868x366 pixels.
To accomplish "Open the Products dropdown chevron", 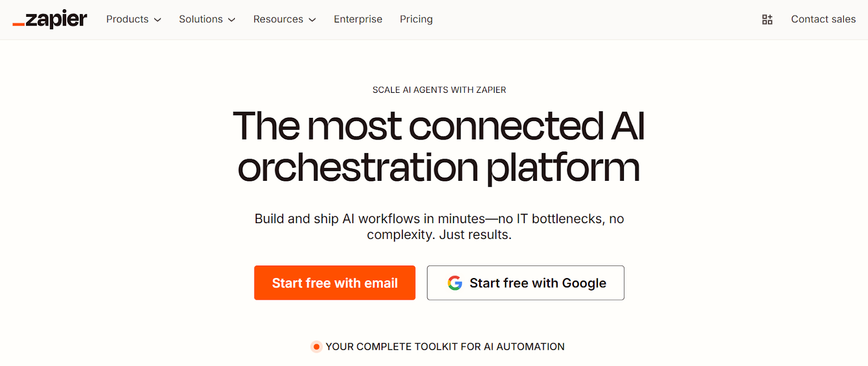I will pyautogui.click(x=158, y=20).
